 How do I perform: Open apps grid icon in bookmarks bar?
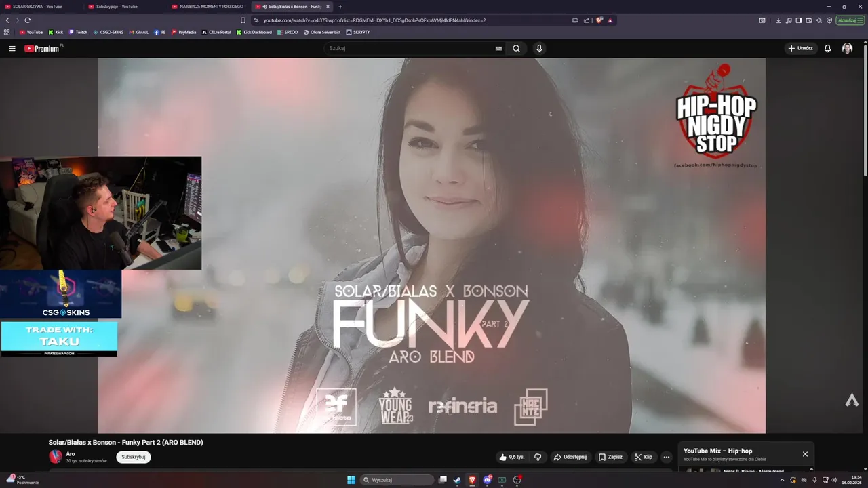7,32
